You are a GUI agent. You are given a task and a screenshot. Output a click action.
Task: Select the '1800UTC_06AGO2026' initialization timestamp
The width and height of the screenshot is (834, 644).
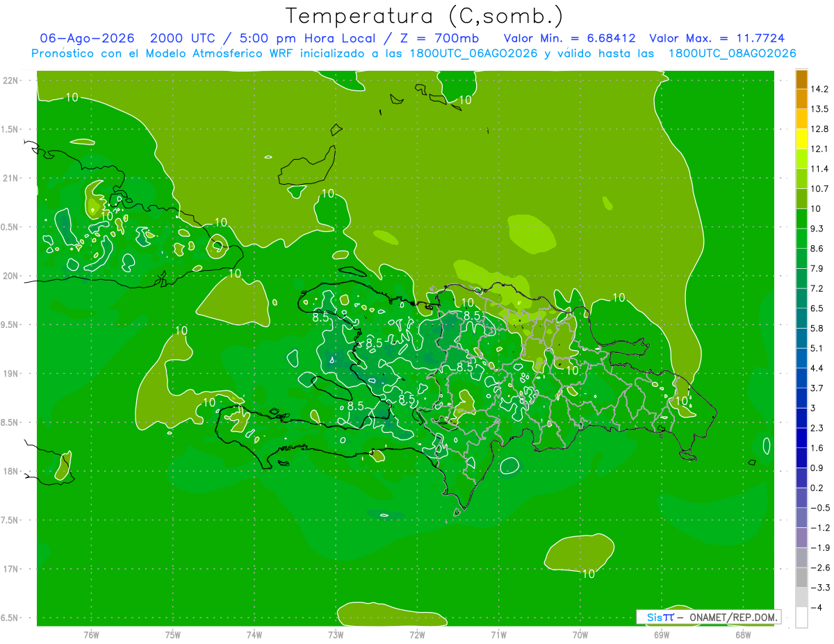[473, 53]
